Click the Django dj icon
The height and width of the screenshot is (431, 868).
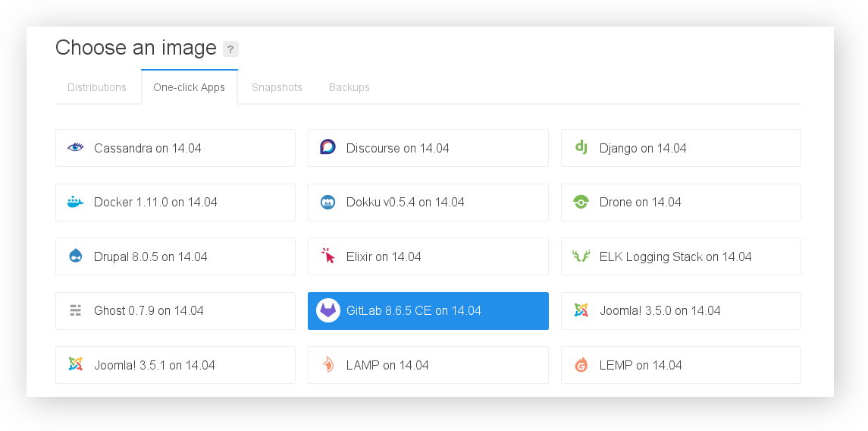tap(581, 147)
